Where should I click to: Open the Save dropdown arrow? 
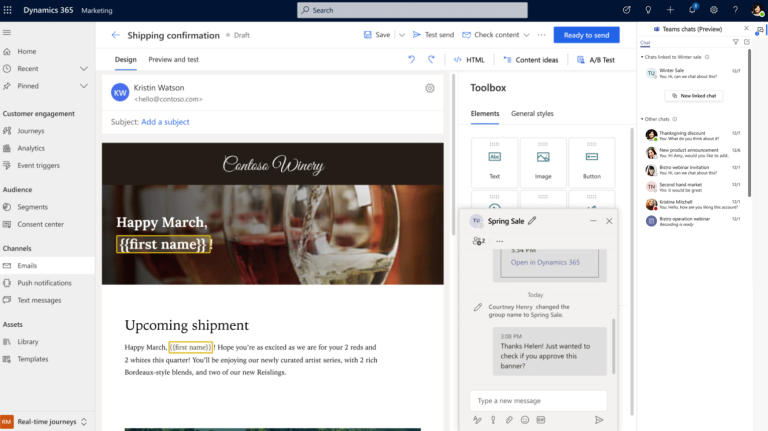point(402,35)
